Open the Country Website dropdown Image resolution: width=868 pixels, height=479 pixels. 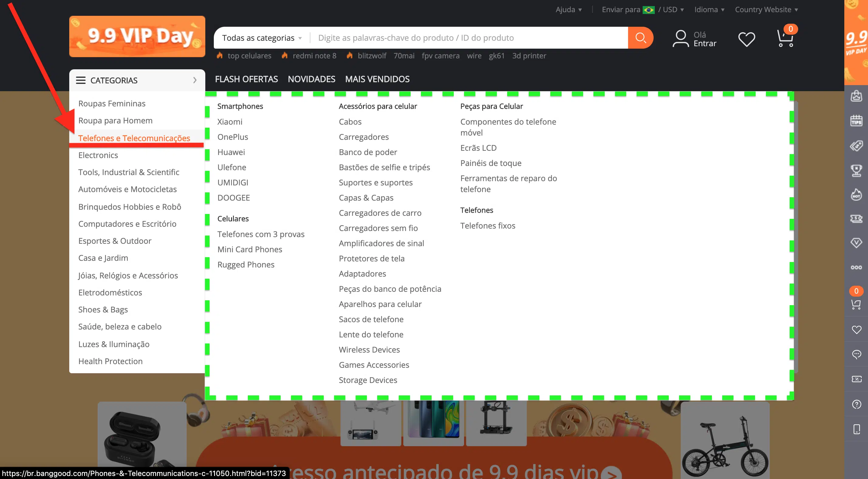click(x=766, y=9)
